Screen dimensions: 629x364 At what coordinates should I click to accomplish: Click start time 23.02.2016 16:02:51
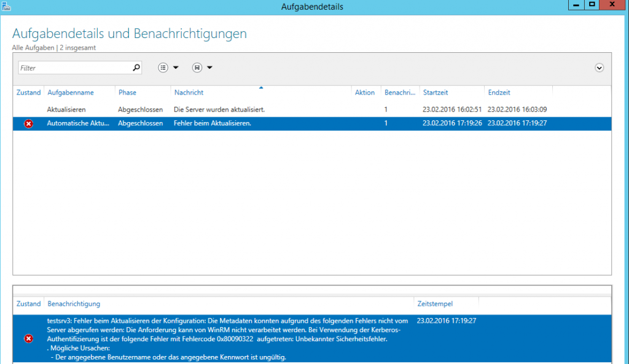point(452,109)
